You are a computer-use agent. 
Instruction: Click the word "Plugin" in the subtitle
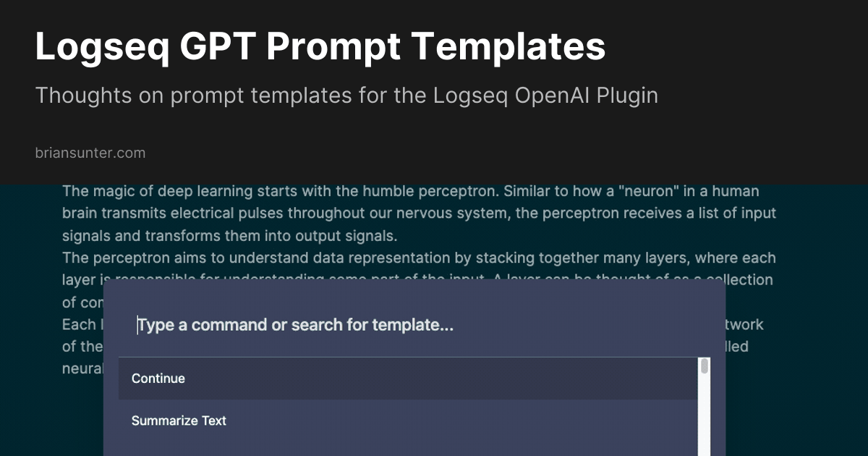(x=627, y=96)
